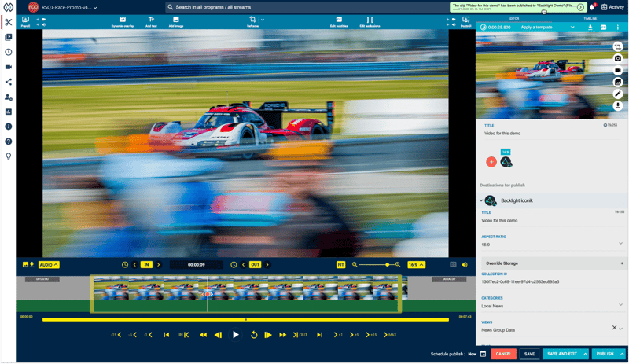Click the Add text tool
This screenshot has height=364, width=629.
tap(151, 22)
